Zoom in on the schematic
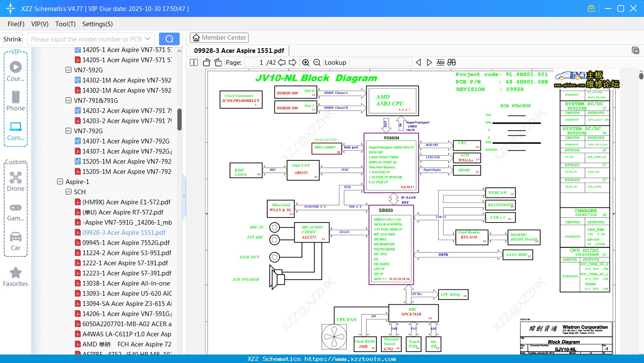 (306, 63)
